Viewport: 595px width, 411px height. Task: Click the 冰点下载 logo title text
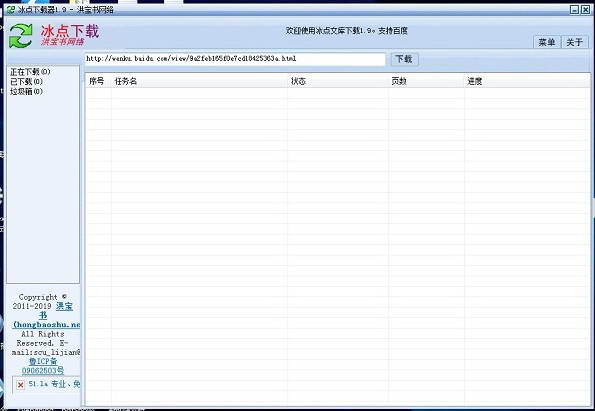coord(70,31)
